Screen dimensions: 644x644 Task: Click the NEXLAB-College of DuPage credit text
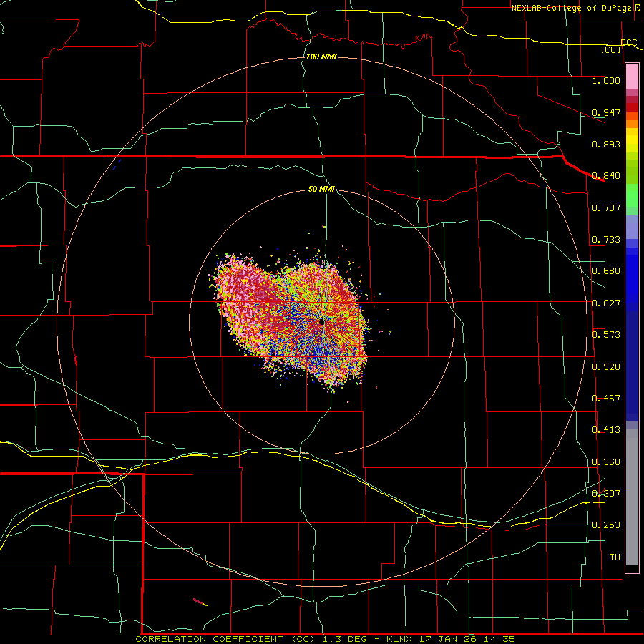pyautogui.click(x=572, y=8)
